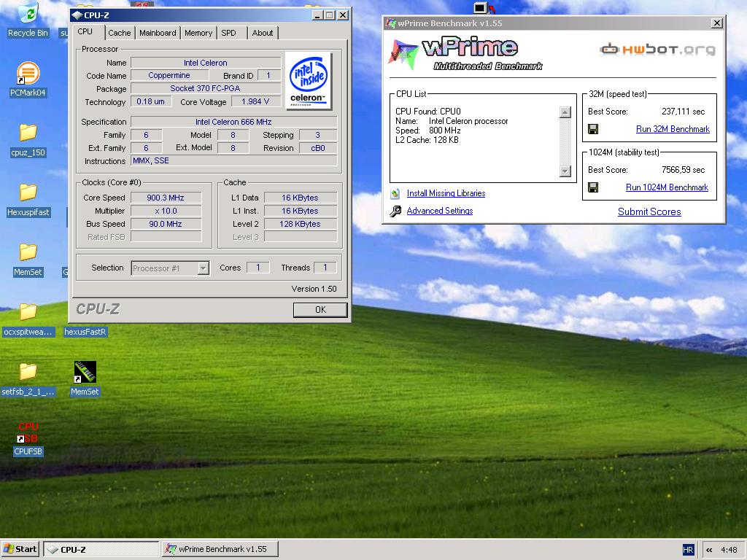Viewport: 747px width, 560px height.
Task: Click the Bus Speed 90.0 MHz field
Action: (166, 224)
